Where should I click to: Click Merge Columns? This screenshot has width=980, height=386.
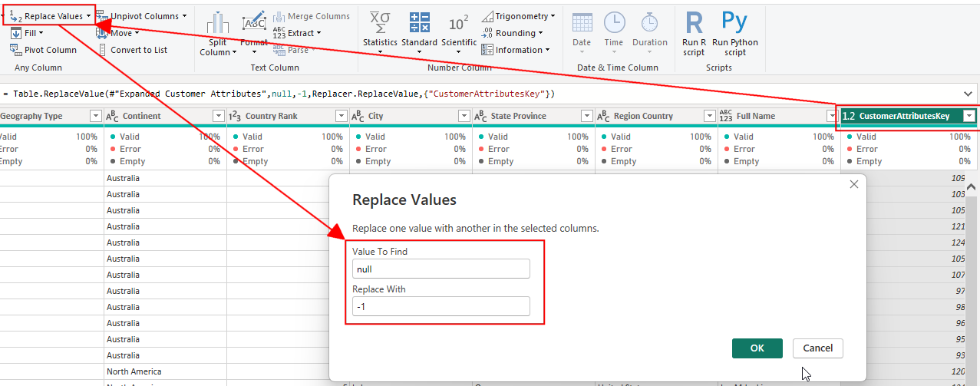pos(311,16)
